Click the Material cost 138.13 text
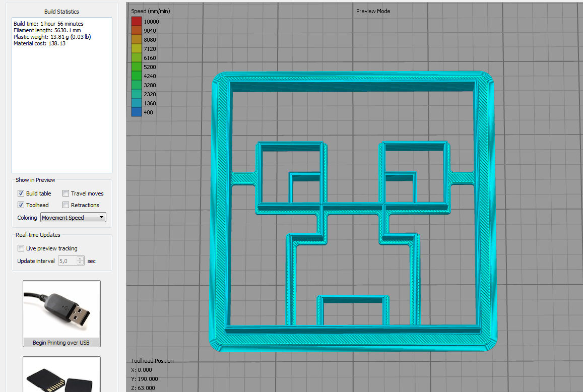The width and height of the screenshot is (583, 392). (x=39, y=43)
